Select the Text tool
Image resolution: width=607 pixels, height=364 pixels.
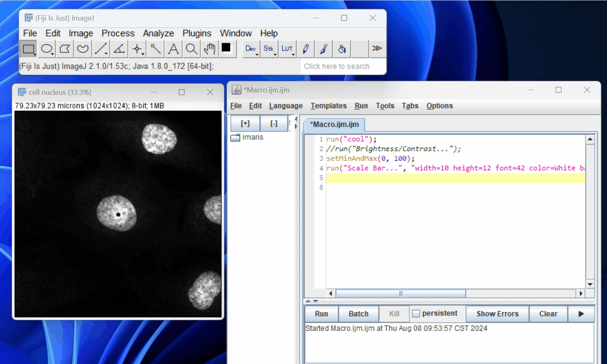tap(173, 49)
